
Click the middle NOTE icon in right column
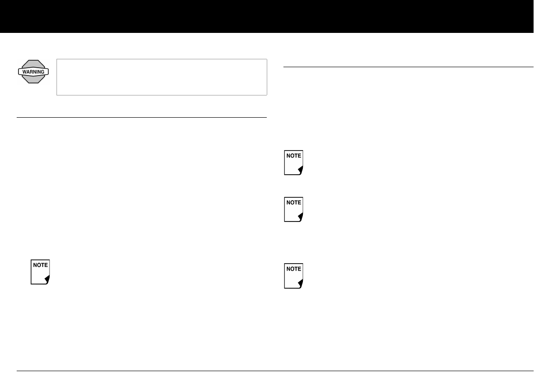pos(294,209)
